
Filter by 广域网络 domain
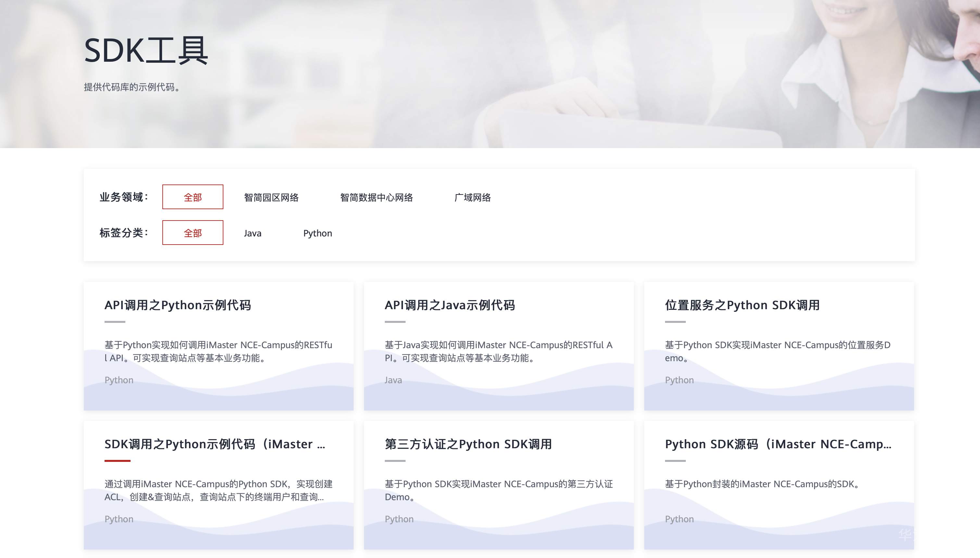(x=472, y=197)
